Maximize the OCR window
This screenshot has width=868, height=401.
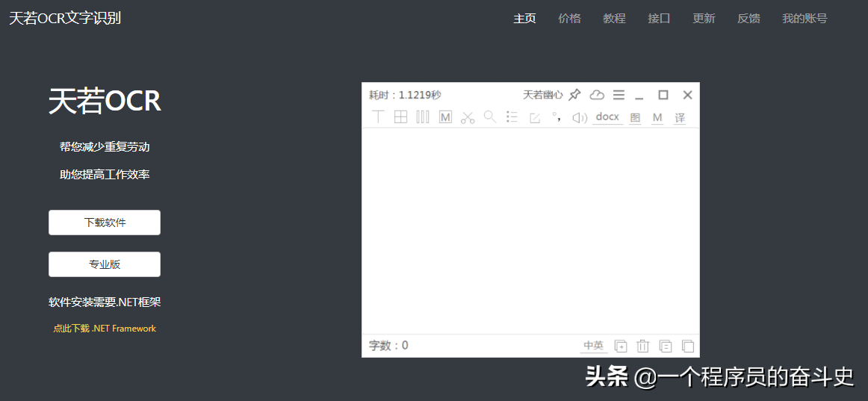coord(663,95)
